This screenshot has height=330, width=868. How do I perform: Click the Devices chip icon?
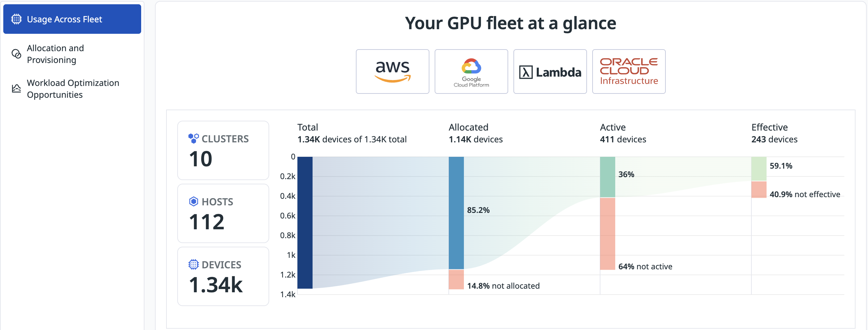pos(193,264)
